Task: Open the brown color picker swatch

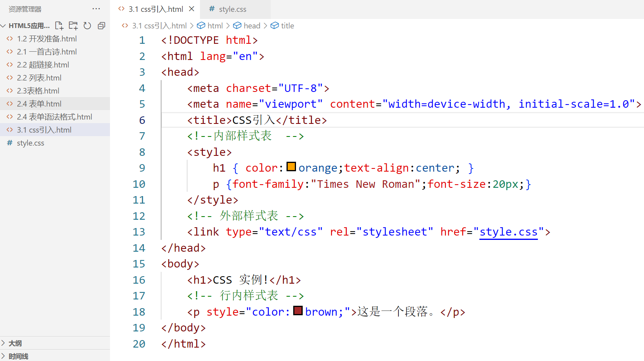Action: click(298, 310)
